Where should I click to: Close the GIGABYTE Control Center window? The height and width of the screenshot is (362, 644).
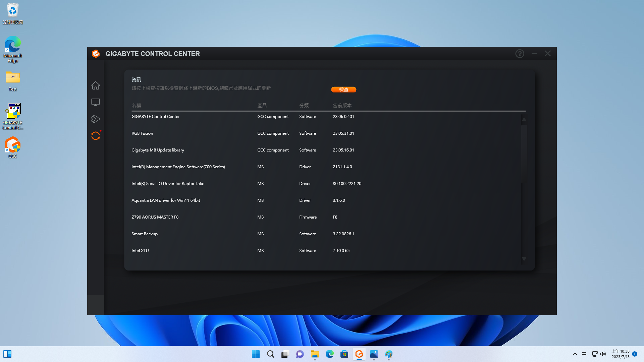(548, 54)
